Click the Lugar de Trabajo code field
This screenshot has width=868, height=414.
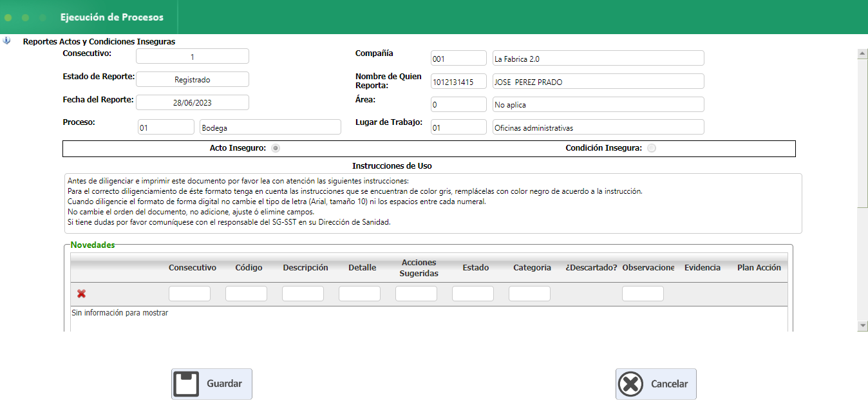[458, 127]
